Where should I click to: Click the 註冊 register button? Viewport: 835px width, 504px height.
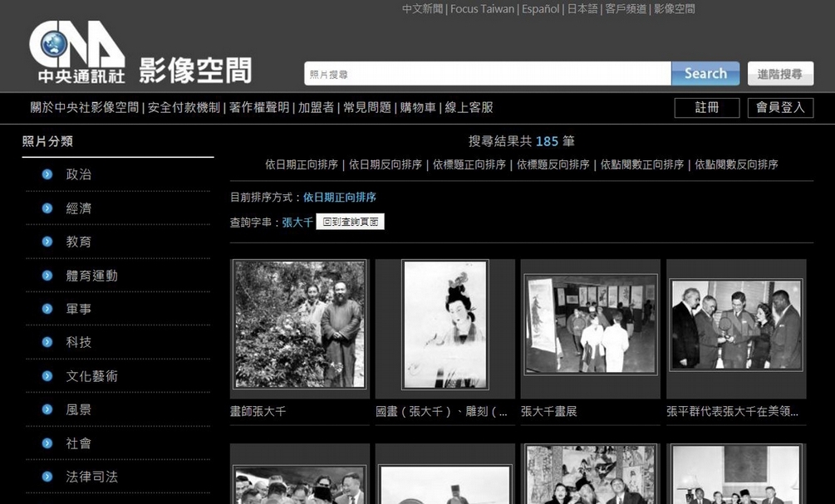[707, 107]
